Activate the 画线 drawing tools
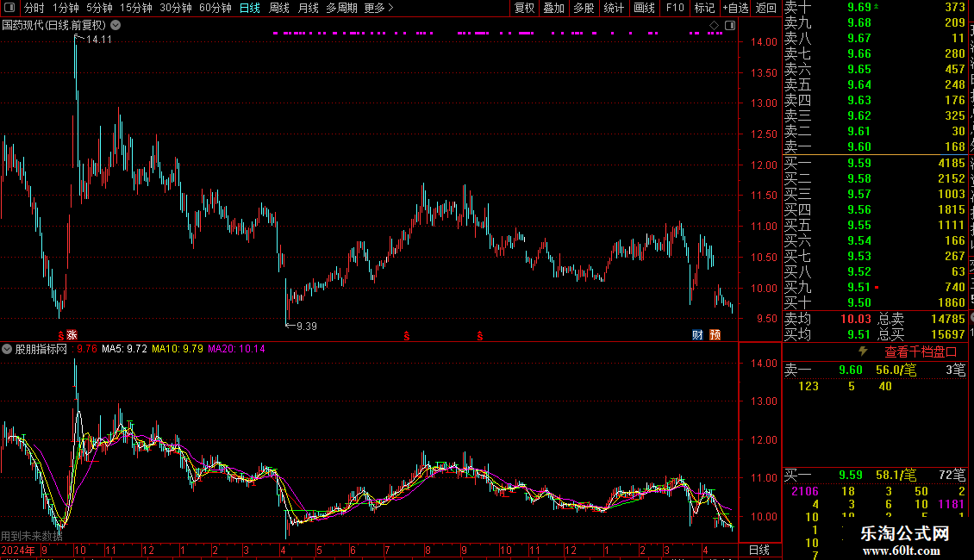The width and height of the screenshot is (974, 560). coord(644,8)
